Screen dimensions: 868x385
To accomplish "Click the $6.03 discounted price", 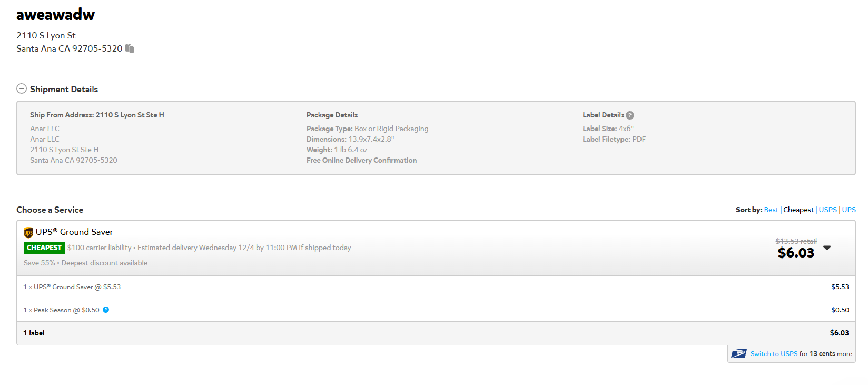I will 796,253.
